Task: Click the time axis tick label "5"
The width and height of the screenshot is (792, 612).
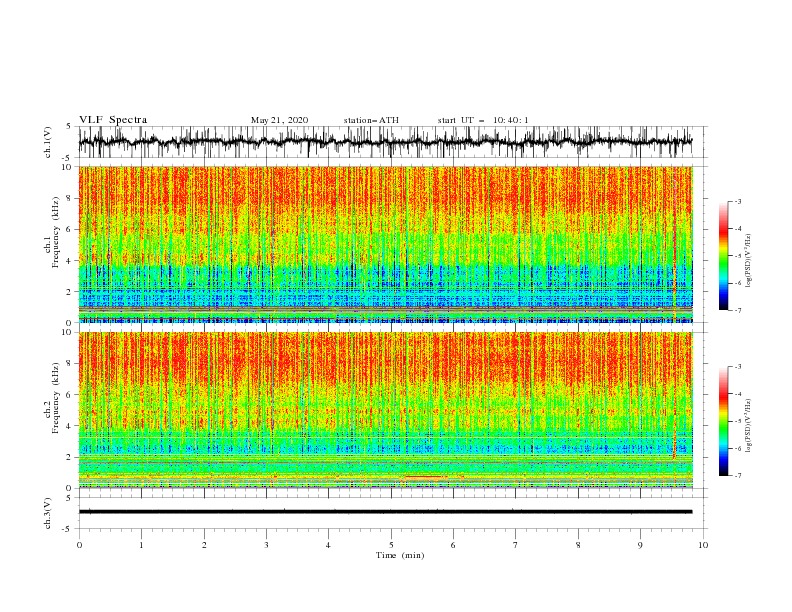Action: click(x=391, y=545)
